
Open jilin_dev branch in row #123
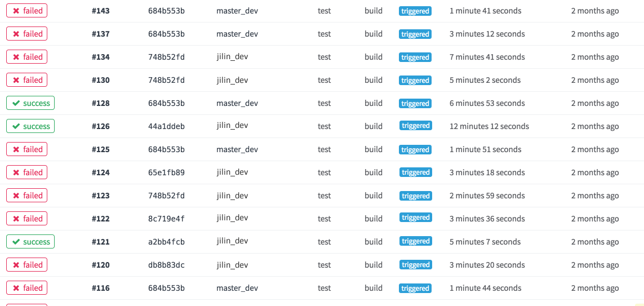click(232, 196)
